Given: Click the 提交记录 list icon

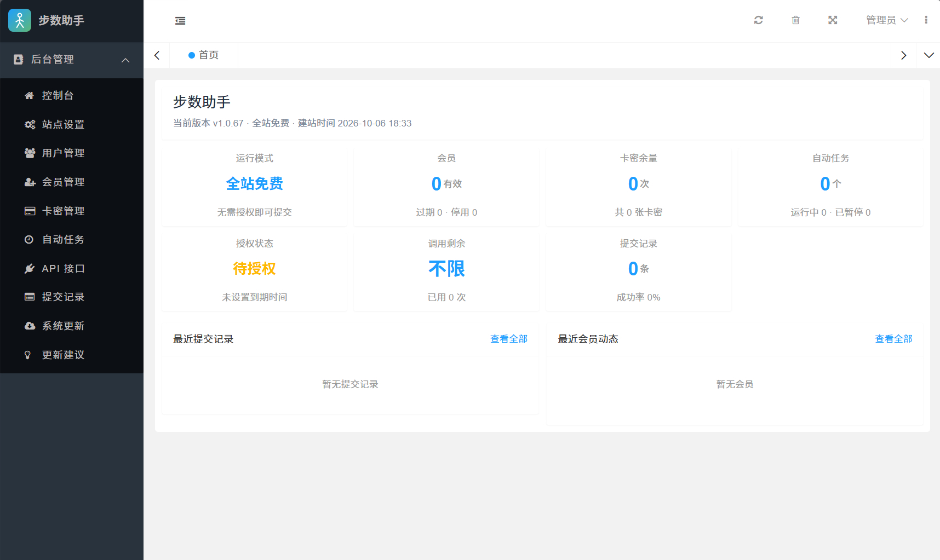Looking at the screenshot, I should (30, 297).
